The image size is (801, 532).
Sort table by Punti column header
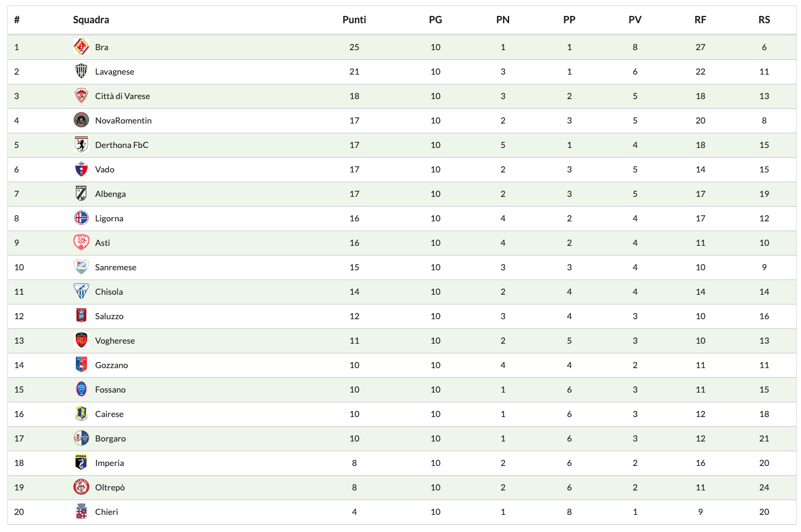point(354,20)
